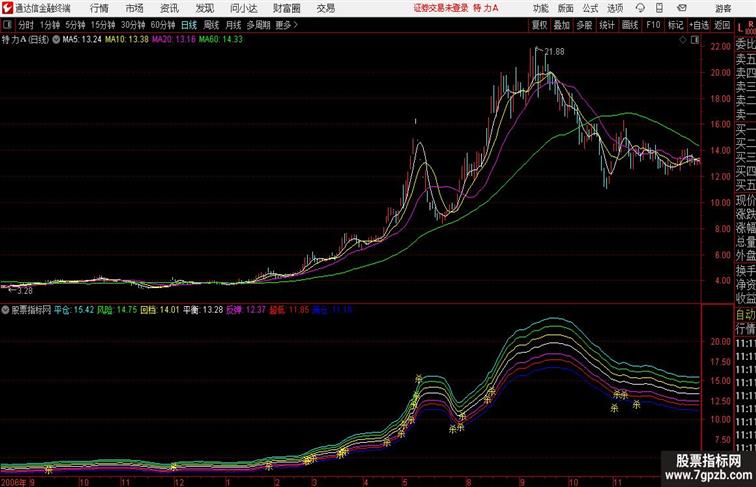Open the mail envelope icon
The height and width of the screenshot is (487, 756).
coord(682,8)
